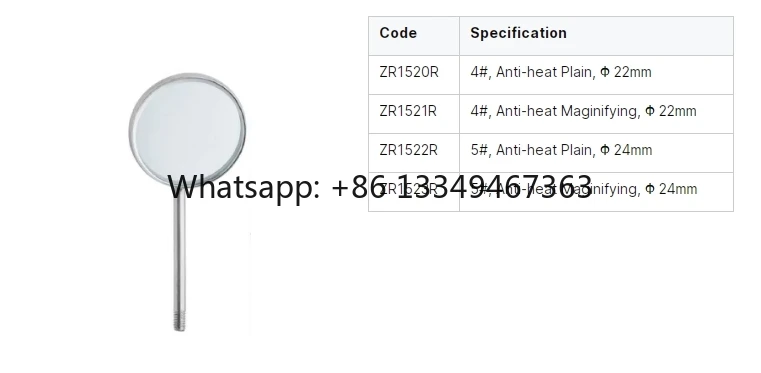Screen dimensions: 761x373
Task: Click 5#, Anti-heat Maginifying, Φ 24mm cell
Action: [x=596, y=192]
